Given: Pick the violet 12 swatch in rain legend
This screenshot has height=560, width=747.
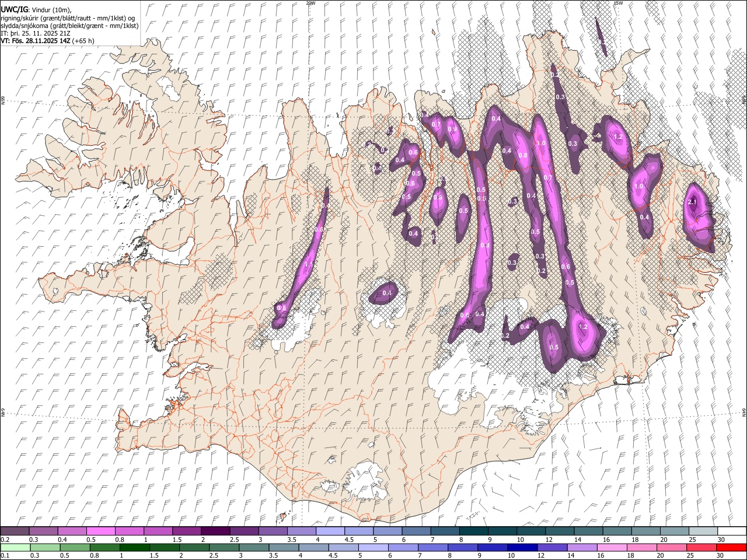Looking at the screenshot, I should 552,547.
